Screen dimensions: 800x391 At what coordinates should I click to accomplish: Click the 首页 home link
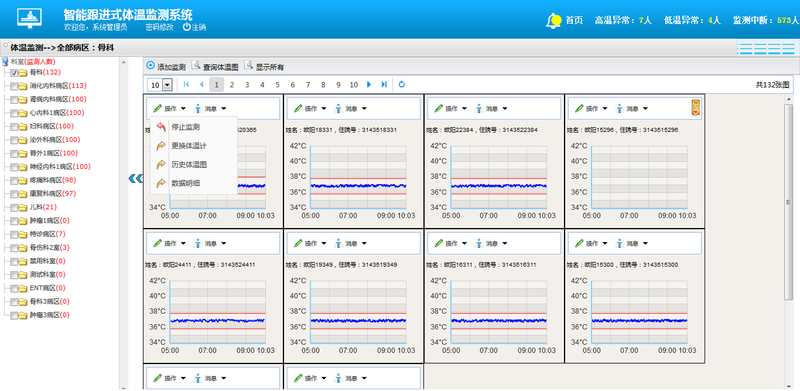coord(574,20)
